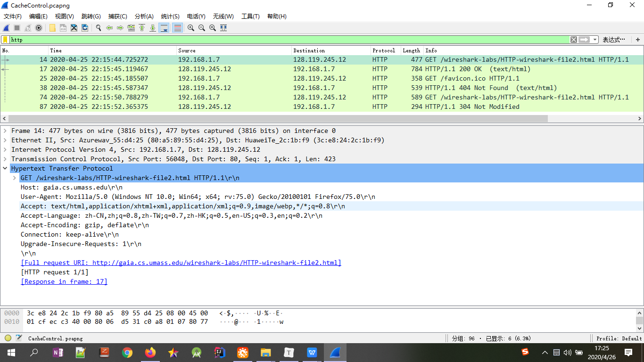644x362 pixels.
Task: Start a new capture with the shark fin icon
Action: tap(6, 28)
